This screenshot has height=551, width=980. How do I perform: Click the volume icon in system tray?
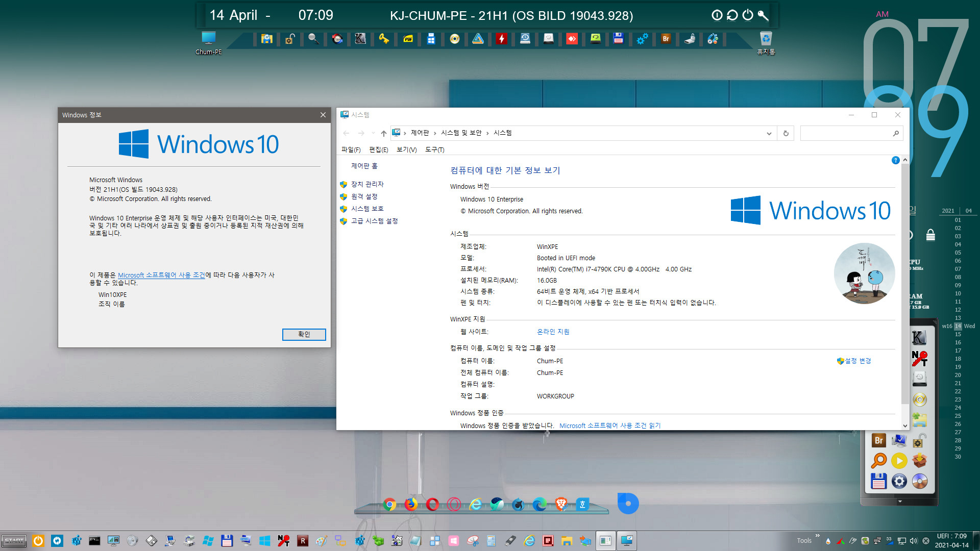click(x=914, y=541)
